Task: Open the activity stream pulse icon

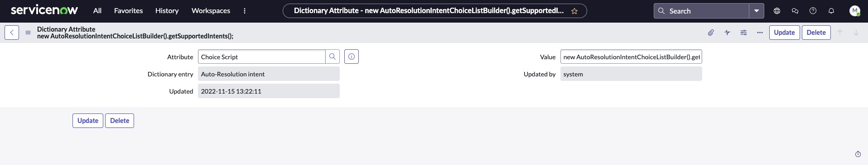Action: [x=727, y=33]
